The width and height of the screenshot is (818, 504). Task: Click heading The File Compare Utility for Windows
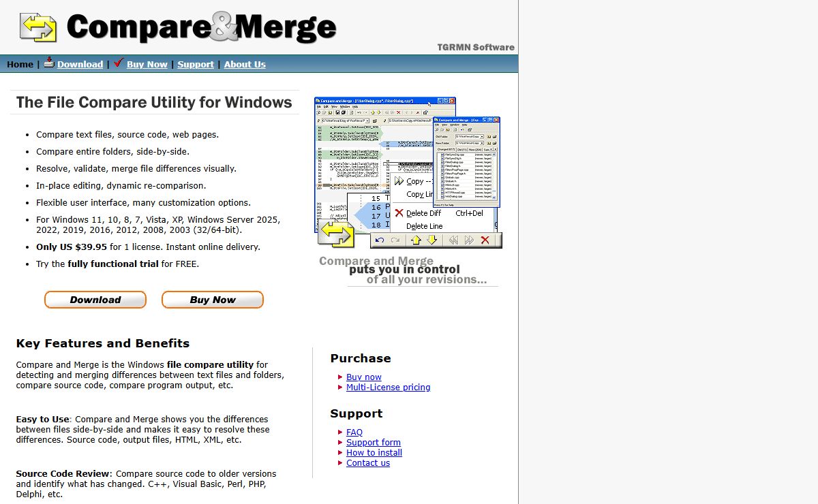click(154, 102)
